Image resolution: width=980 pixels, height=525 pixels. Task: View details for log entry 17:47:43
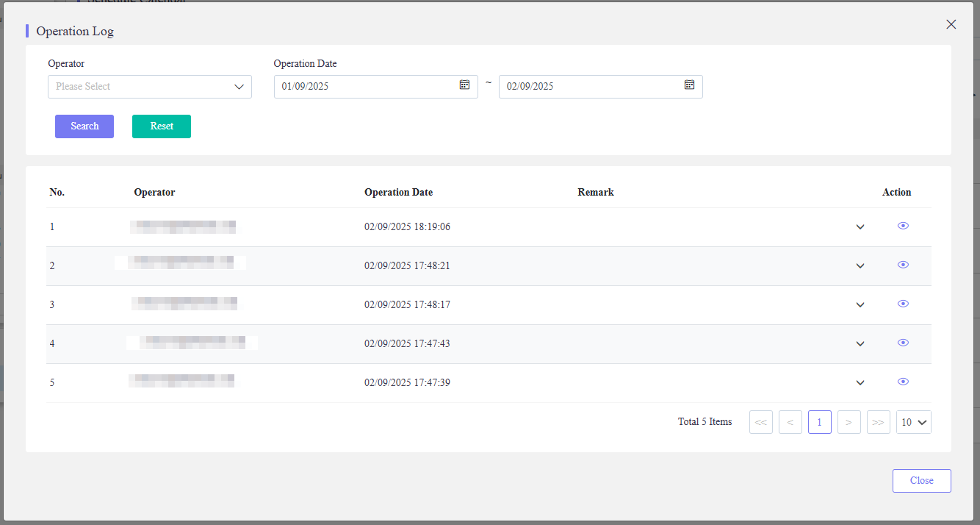click(x=903, y=343)
